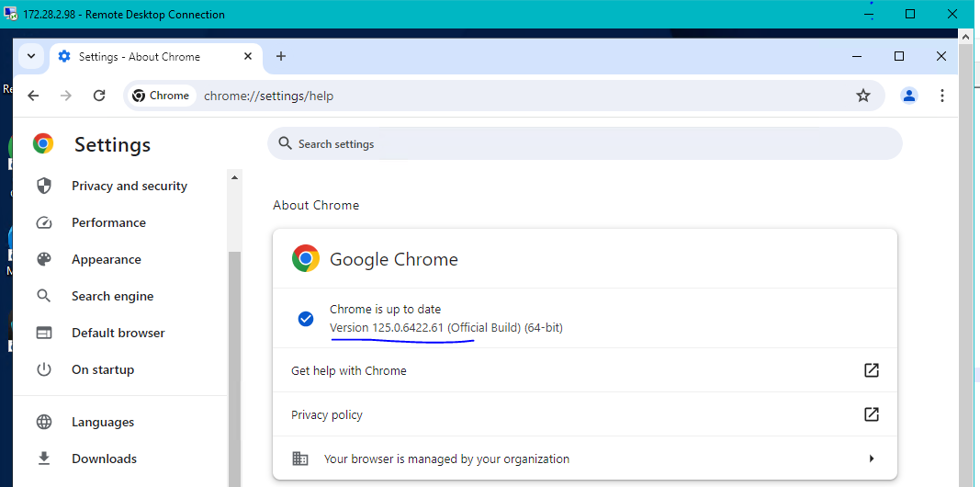Open the three-dot Chrome menu
980x487 pixels.
tap(941, 96)
